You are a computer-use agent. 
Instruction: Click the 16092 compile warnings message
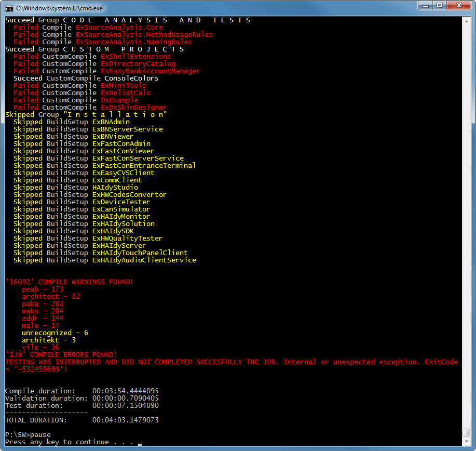click(70, 282)
